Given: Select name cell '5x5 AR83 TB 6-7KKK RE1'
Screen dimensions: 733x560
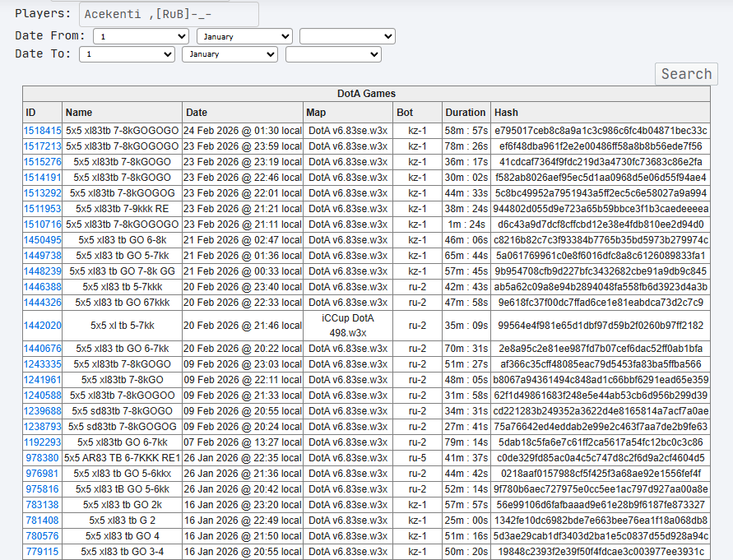Looking at the screenshot, I should (122, 458).
